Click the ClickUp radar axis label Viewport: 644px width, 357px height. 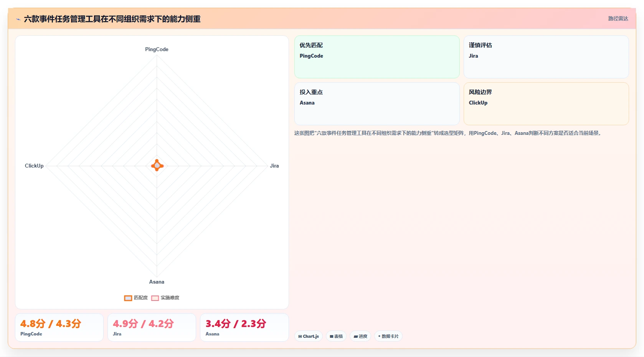[x=34, y=166]
